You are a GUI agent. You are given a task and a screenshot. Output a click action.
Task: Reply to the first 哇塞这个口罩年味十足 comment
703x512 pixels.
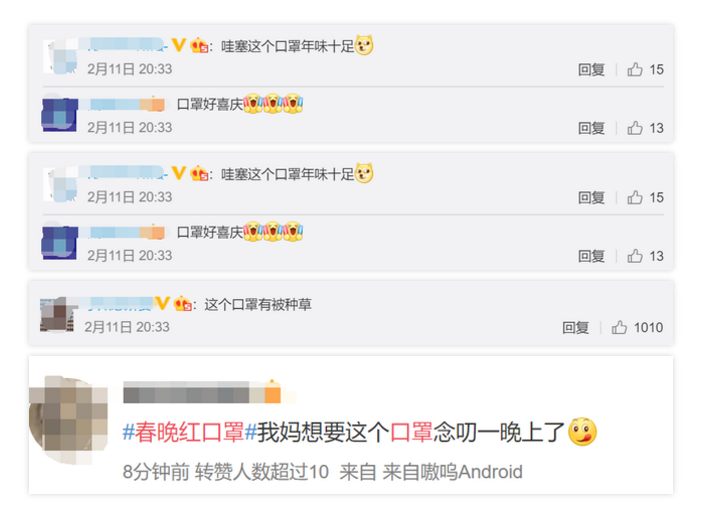[x=591, y=69]
